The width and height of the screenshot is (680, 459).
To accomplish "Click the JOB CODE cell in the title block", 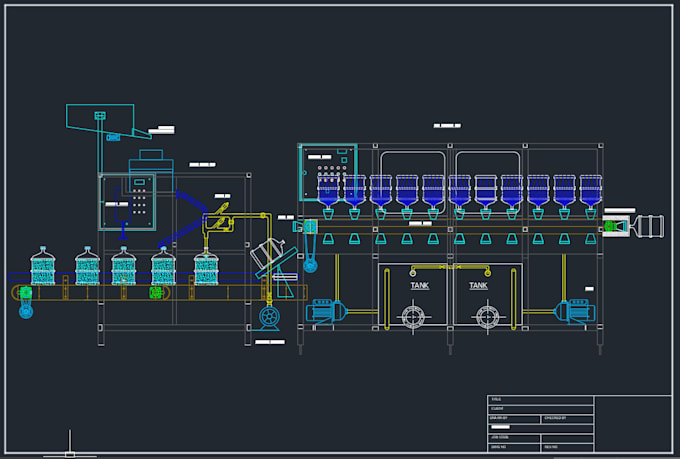I will pyautogui.click(x=514, y=438).
